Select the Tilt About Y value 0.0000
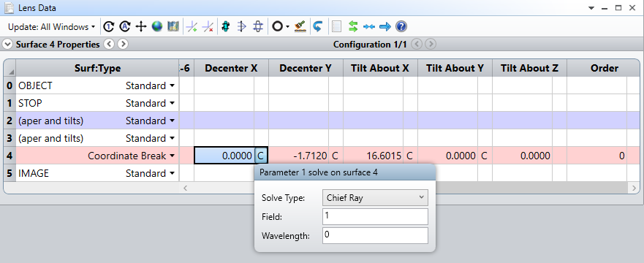 (448, 156)
